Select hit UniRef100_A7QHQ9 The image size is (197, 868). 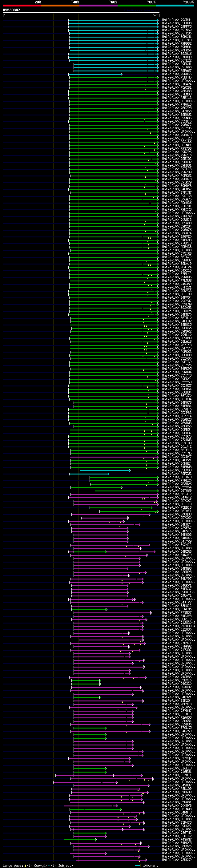click(177, 57)
